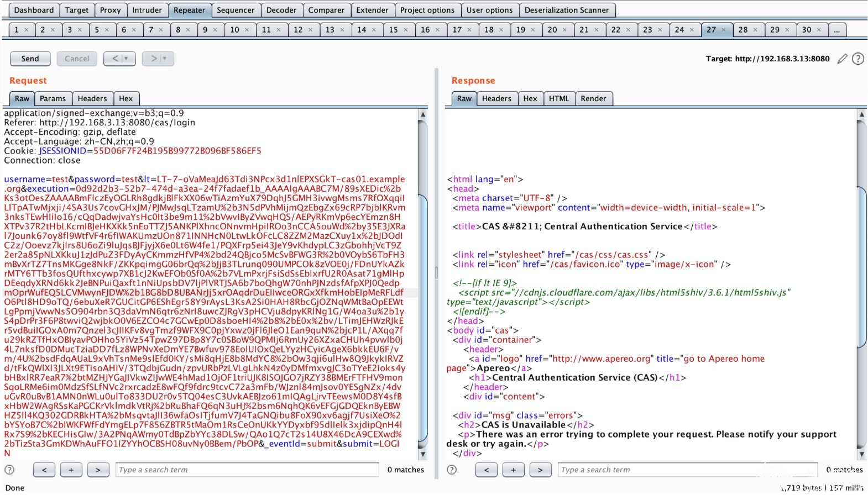Switch to the Target tab
Image resolution: width=868 pixels, height=495 pixels.
pos(76,10)
